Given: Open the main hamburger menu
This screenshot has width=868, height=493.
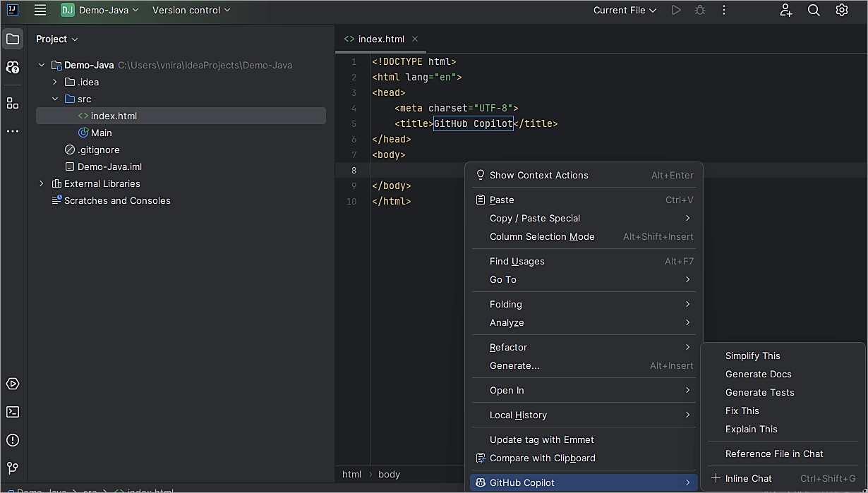Looking at the screenshot, I should [40, 11].
